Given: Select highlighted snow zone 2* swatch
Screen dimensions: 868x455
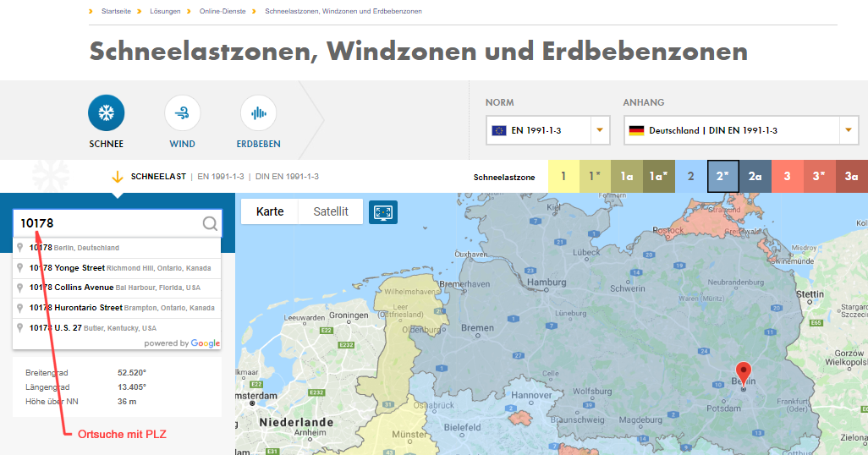Looking at the screenshot, I should click(723, 177).
